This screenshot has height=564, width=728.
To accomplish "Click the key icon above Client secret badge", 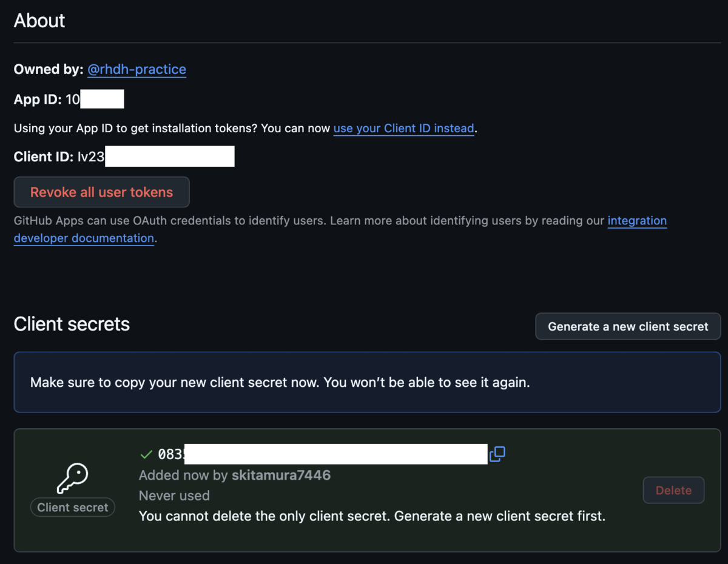I will pyautogui.click(x=73, y=478).
